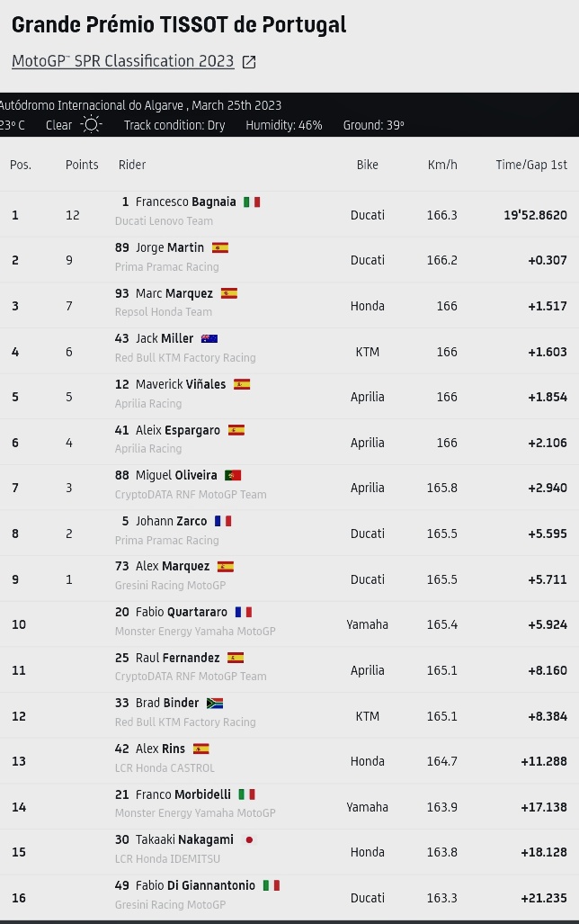
Task: Click the Japanese flag beside Takaaki Nakagami
Action: (x=249, y=839)
